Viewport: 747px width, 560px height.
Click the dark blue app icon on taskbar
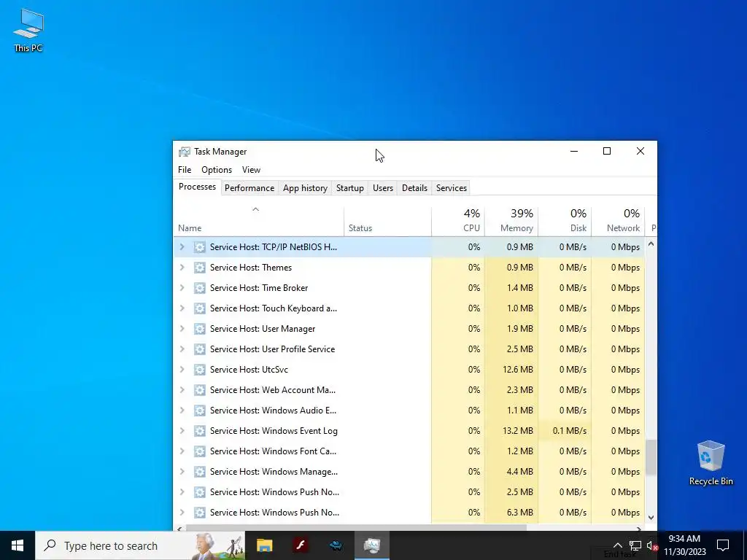click(336, 545)
